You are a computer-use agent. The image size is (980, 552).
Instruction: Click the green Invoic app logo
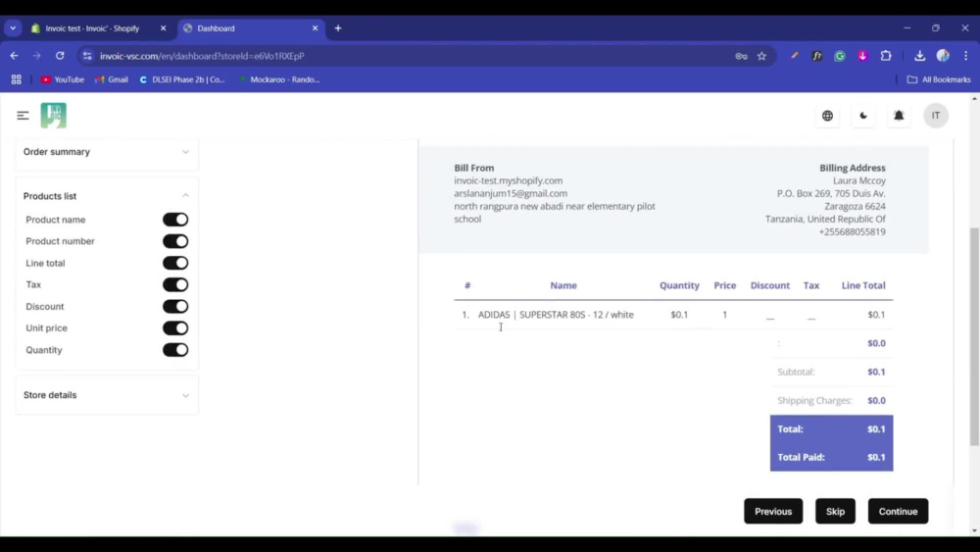pos(54,116)
